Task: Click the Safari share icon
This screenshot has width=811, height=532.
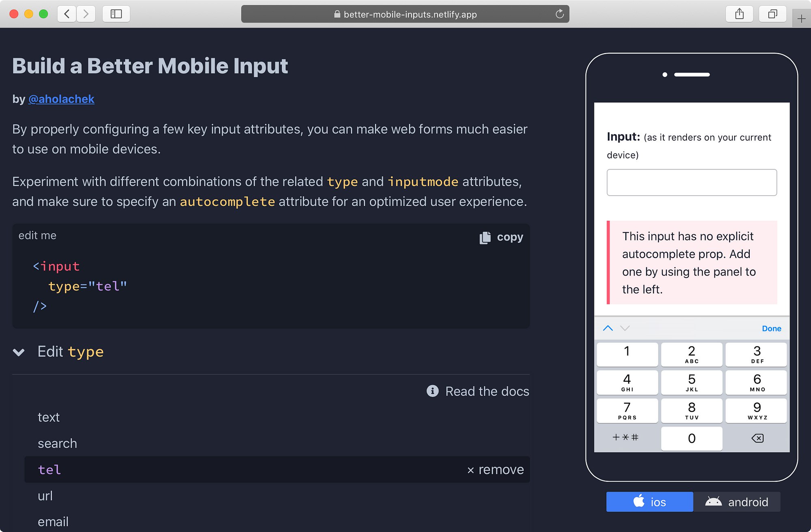Action: (x=739, y=14)
